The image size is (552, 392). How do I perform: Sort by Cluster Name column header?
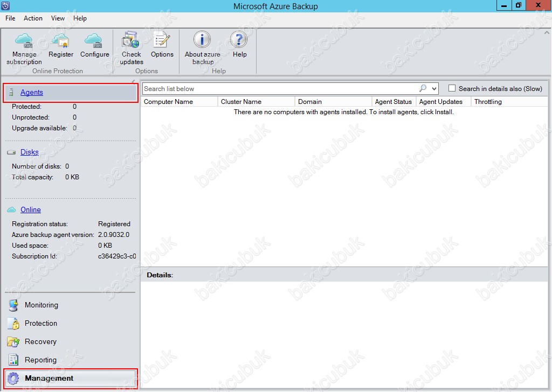(x=256, y=102)
